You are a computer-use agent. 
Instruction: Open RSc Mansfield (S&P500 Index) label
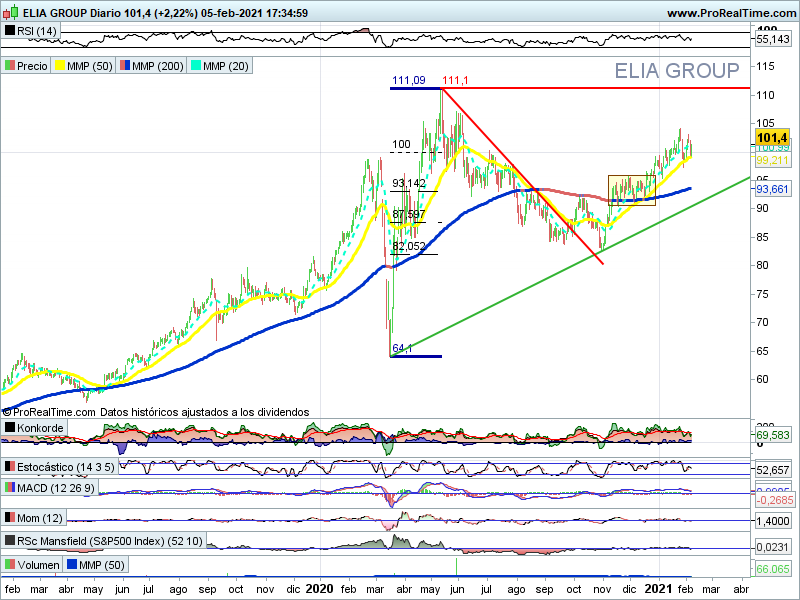coord(110,541)
